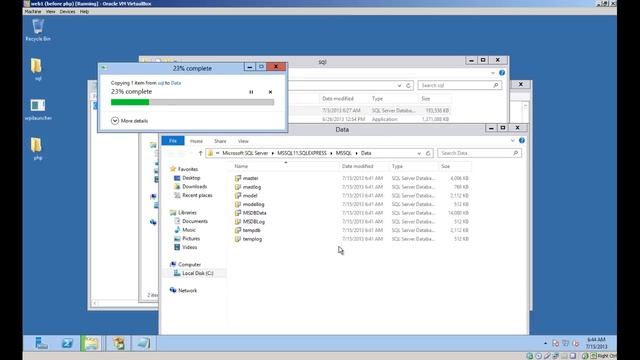Select 'MSSQL' breadcrumb segment

(x=344, y=153)
